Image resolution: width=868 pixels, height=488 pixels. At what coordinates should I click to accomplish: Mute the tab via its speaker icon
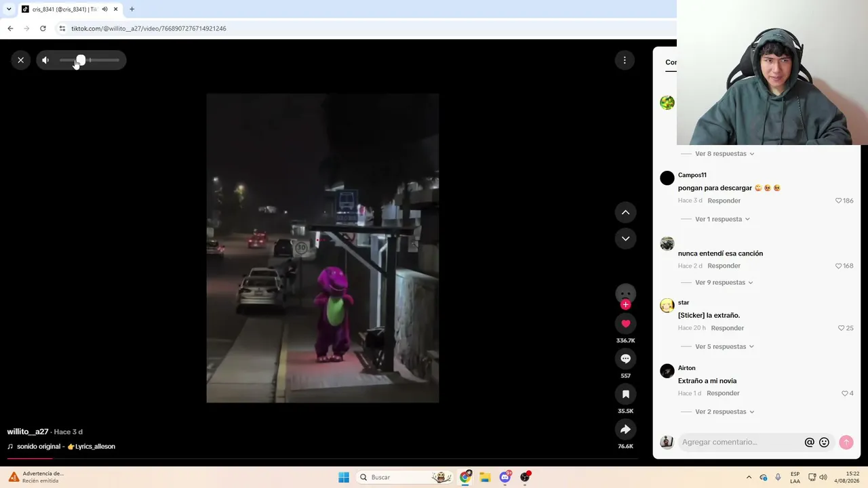click(x=104, y=9)
